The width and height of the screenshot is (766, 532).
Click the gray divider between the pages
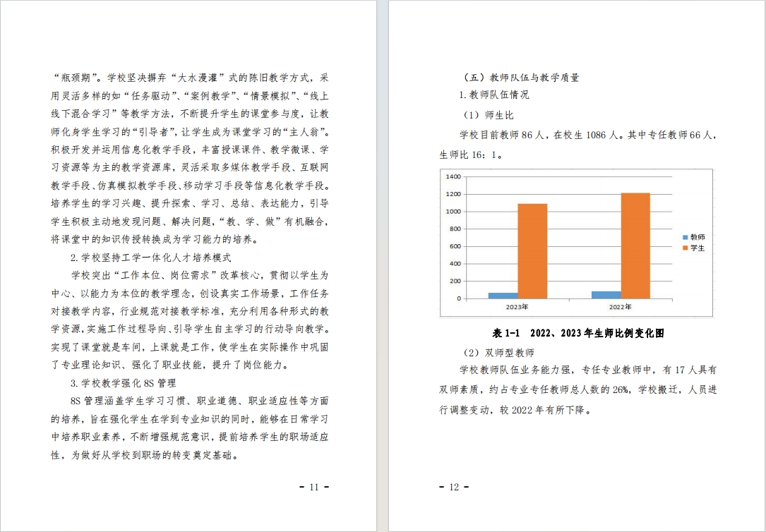(383, 266)
